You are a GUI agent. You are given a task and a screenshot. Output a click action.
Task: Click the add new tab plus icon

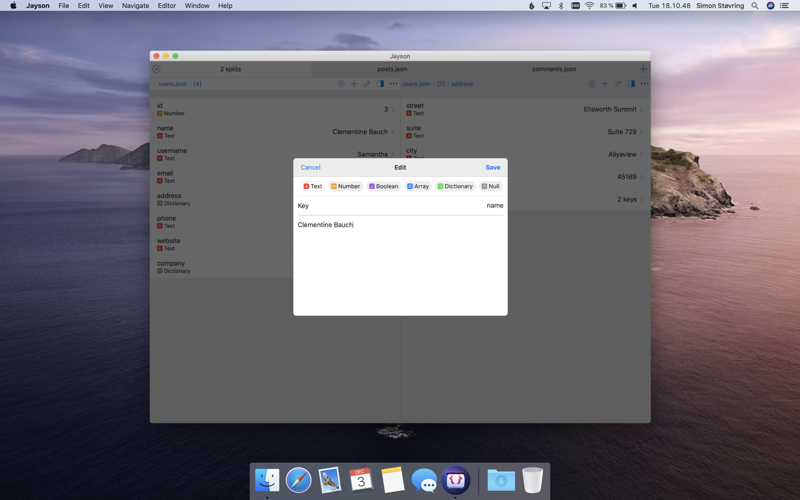pyautogui.click(x=643, y=69)
